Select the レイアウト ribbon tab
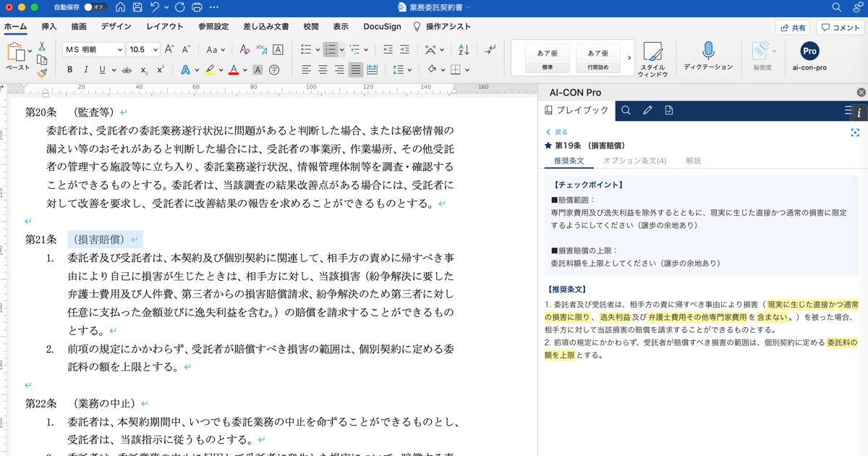The image size is (868, 456). coord(165,27)
